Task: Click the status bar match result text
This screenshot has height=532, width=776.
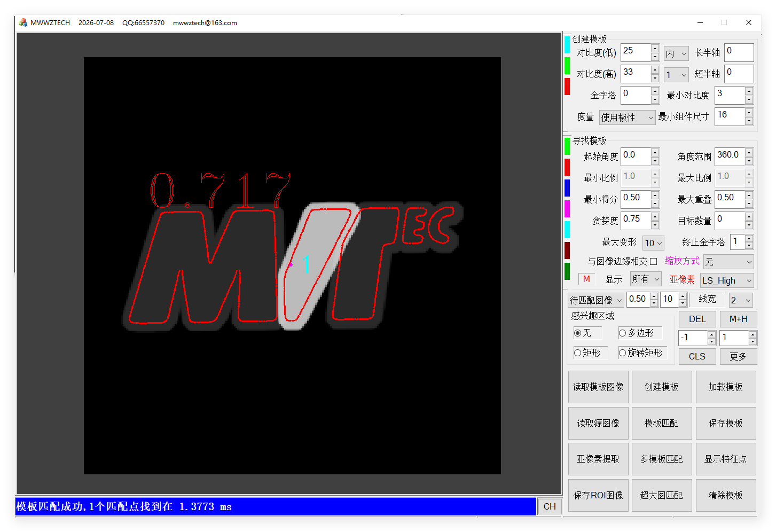Action: 124,506
